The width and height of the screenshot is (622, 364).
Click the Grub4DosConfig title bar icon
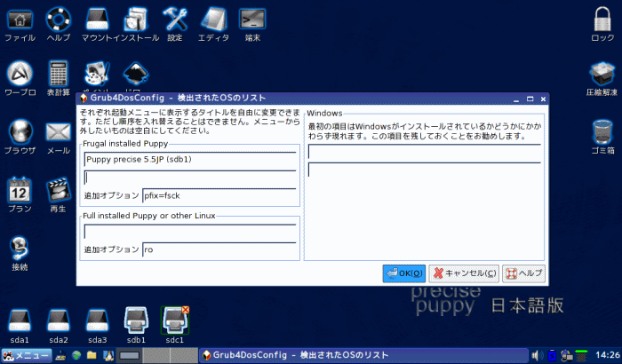click(84, 98)
